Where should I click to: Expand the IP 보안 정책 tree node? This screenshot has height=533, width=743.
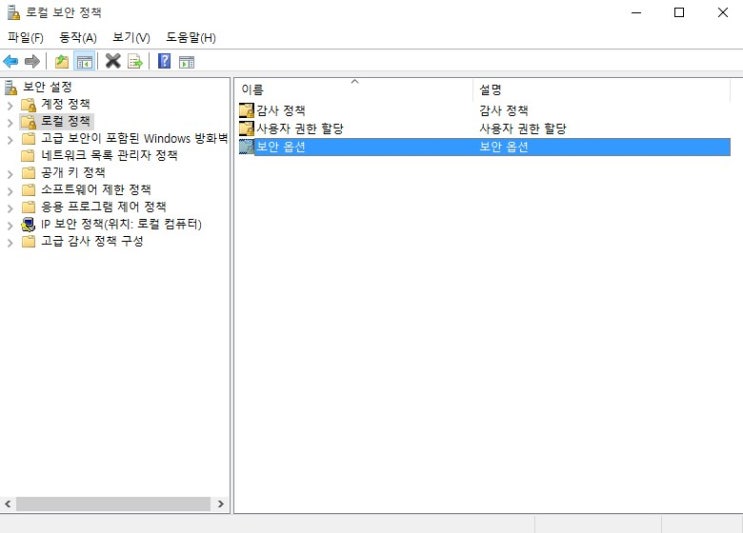click(x=10, y=226)
